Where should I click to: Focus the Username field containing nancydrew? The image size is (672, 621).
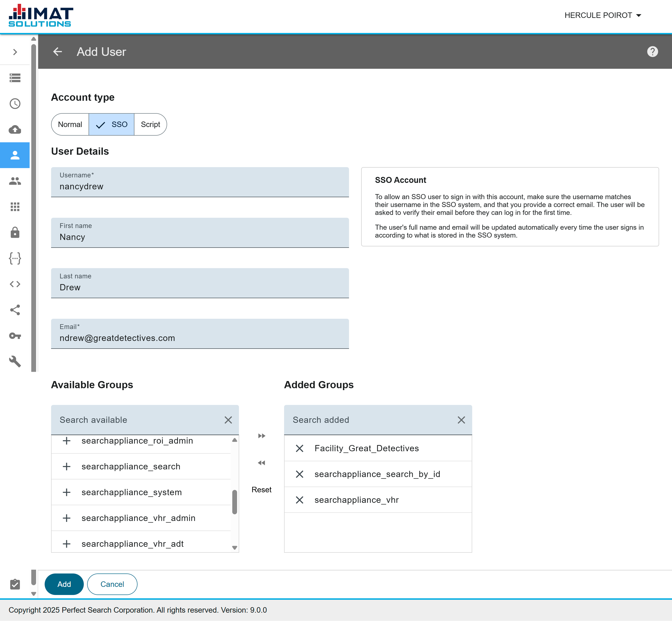(200, 182)
